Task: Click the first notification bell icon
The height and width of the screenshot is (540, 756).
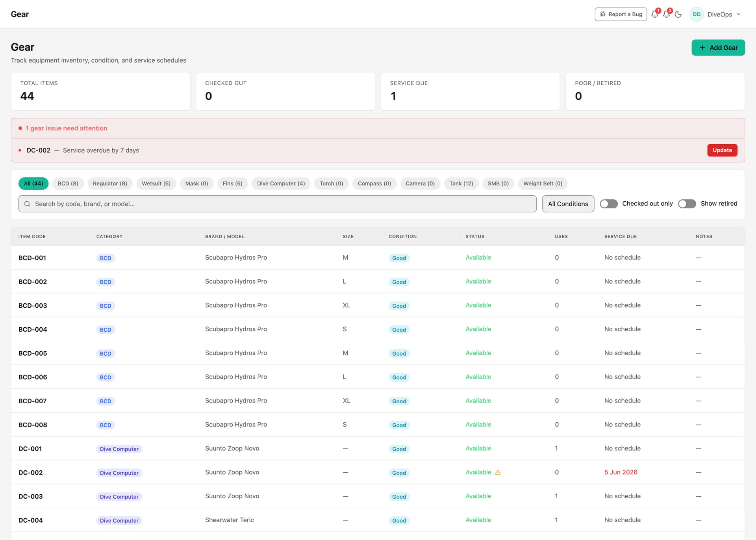Action: click(x=655, y=14)
